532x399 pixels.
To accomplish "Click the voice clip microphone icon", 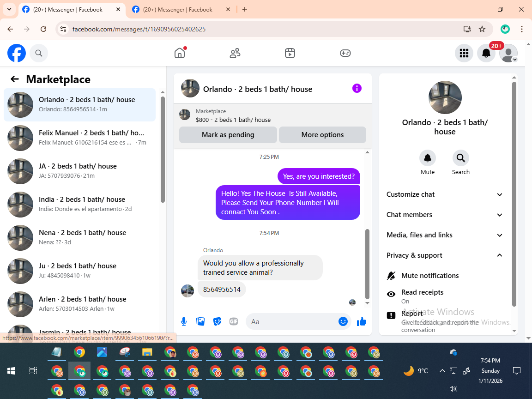I will click(183, 321).
